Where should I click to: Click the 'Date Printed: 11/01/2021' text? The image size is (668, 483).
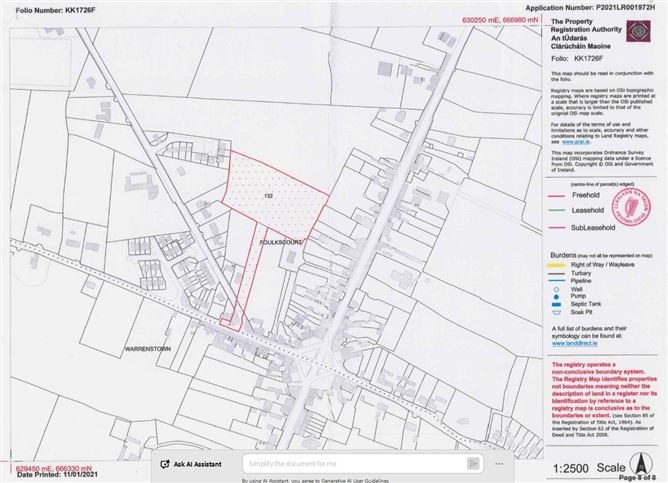pyautogui.click(x=58, y=474)
